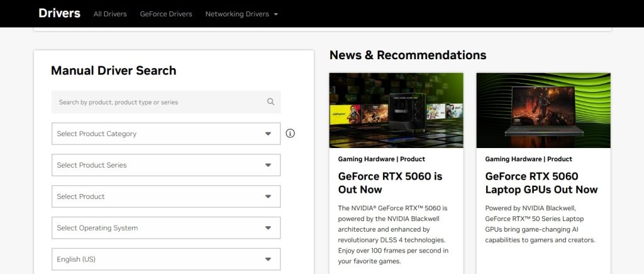This screenshot has height=274, width=644.
Task: Go to All Drivers tab
Action: point(110,14)
